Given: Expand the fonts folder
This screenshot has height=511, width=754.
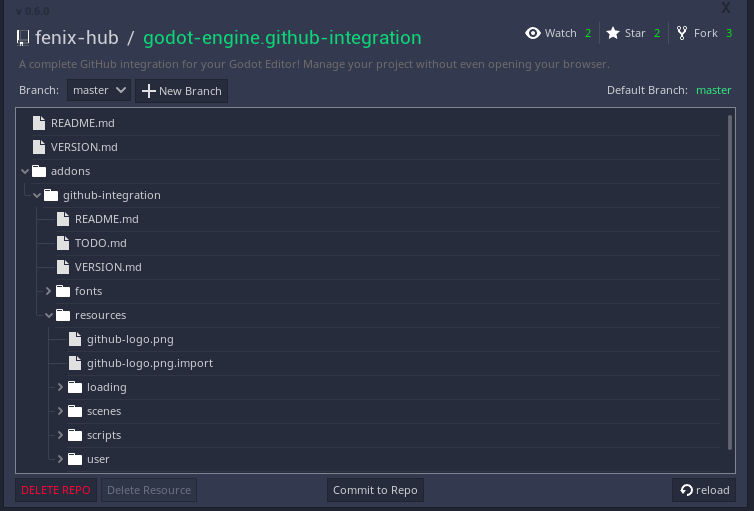Looking at the screenshot, I should tap(49, 291).
